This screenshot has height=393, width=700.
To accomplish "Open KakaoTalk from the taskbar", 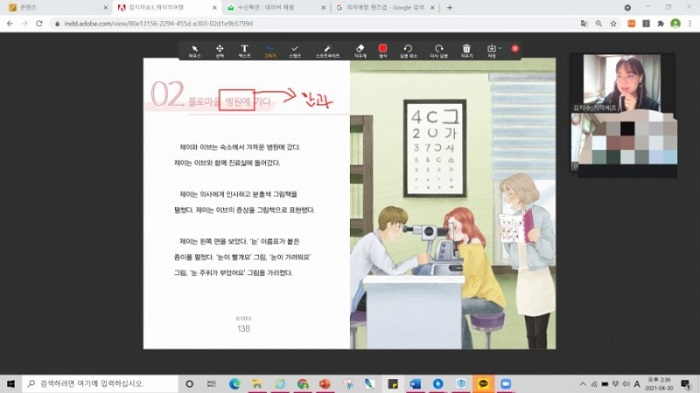I will click(x=483, y=384).
